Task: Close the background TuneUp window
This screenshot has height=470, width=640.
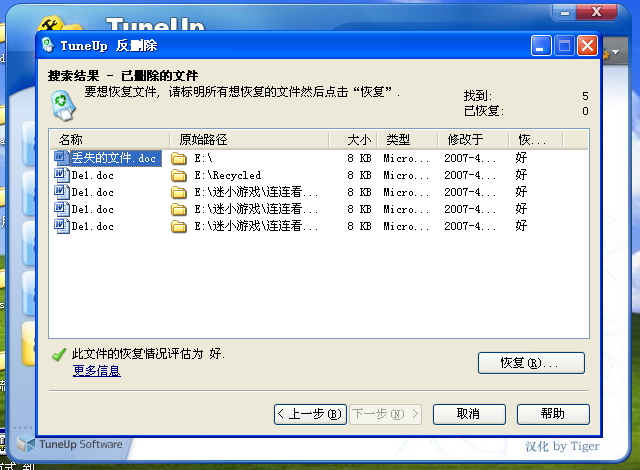Action: click(596, 12)
